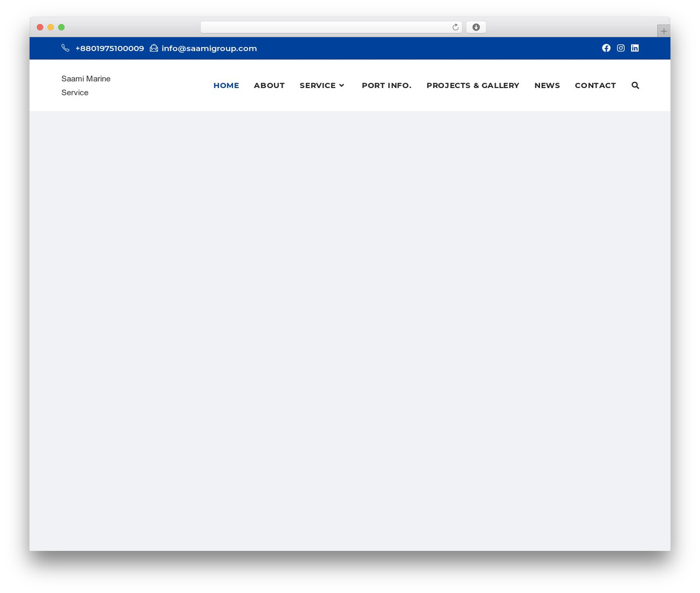Open the Instagram social icon

click(621, 48)
